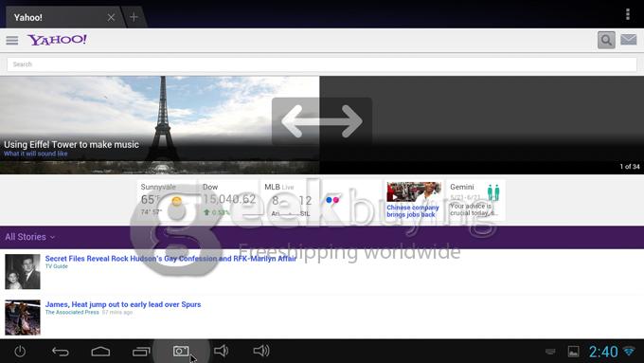Play the Chinese company video thumbnail
The height and width of the screenshot is (363, 644).
(414, 192)
